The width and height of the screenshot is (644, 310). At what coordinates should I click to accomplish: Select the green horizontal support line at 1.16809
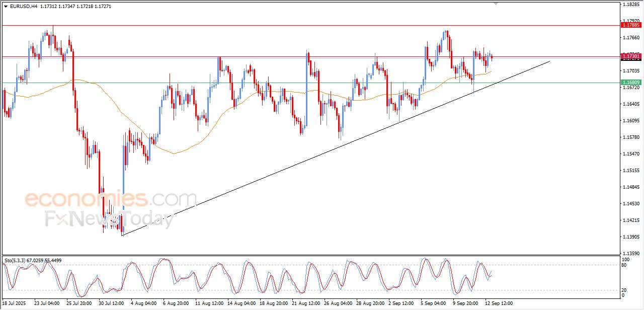click(310, 82)
